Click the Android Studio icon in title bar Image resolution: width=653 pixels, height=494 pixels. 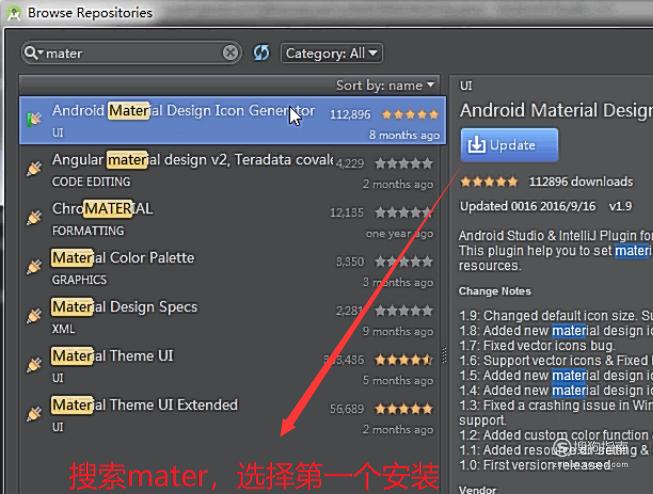(14, 12)
